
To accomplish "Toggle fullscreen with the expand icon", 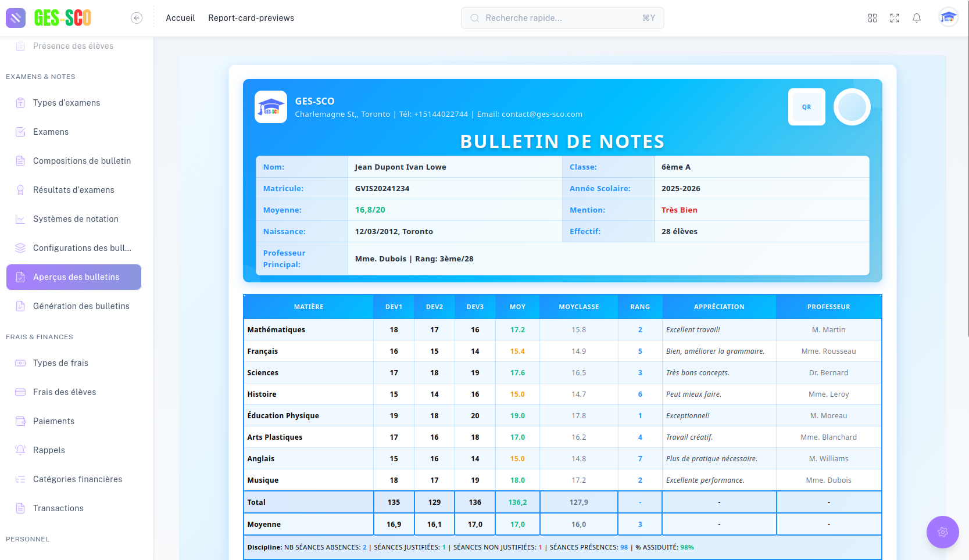I will 895,18.
